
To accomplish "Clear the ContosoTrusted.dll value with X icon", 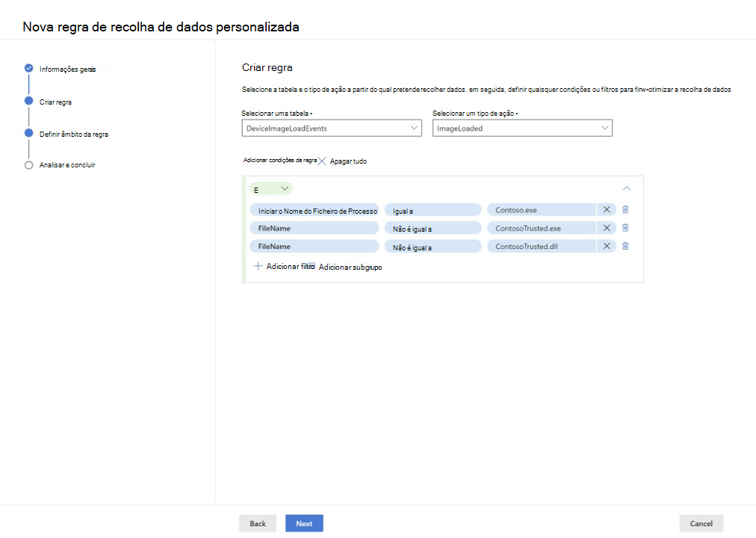I will tap(607, 246).
